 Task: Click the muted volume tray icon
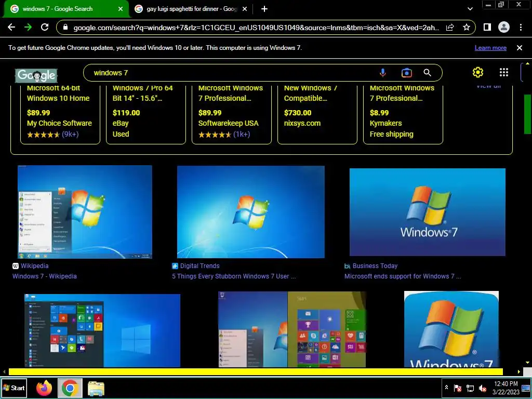[x=483, y=388]
